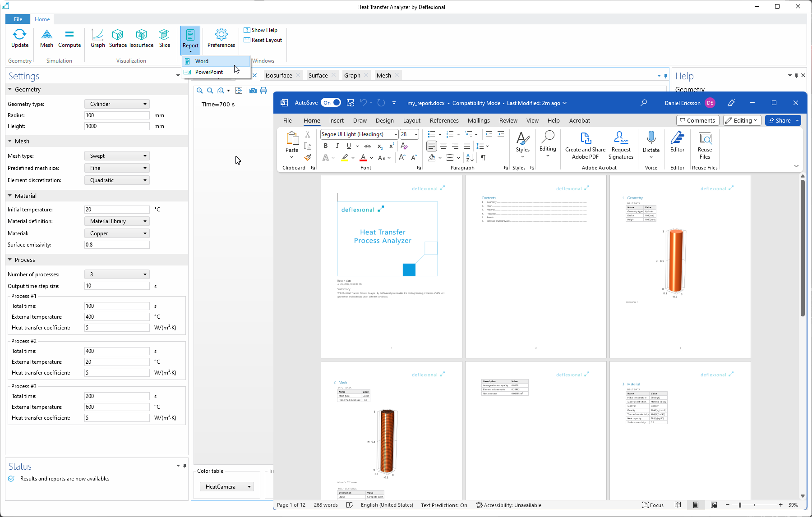Open References tab in Word
Viewport: 812px width, 517px height.
coord(444,120)
